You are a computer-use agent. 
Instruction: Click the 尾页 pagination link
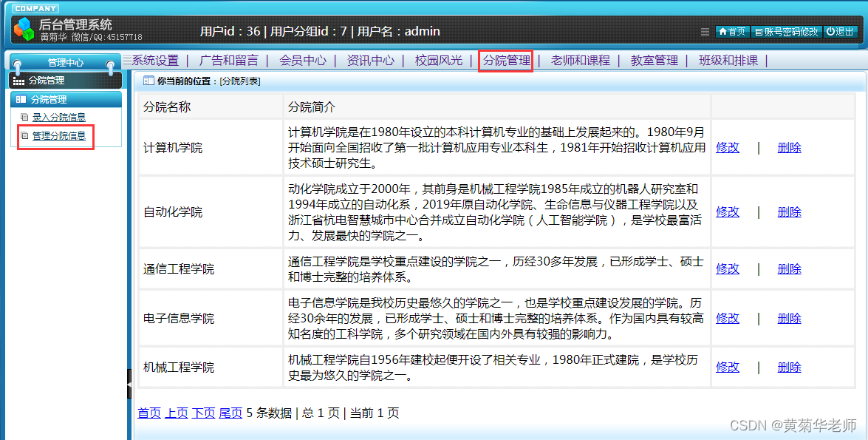(x=230, y=413)
